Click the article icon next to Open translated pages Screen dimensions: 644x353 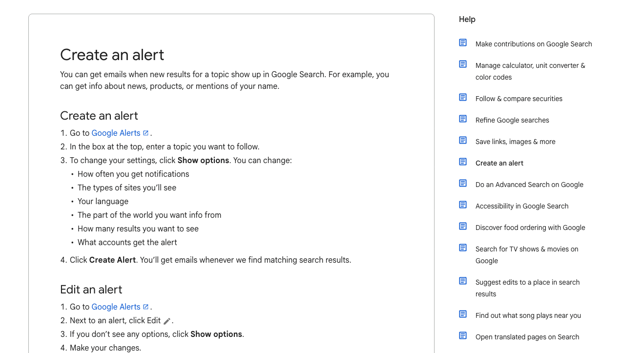pos(463,336)
